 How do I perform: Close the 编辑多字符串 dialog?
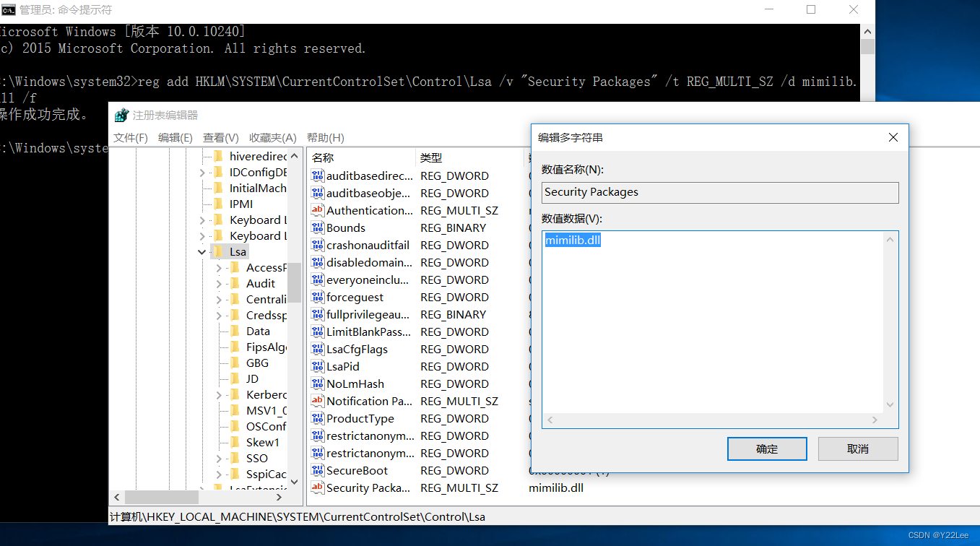pyautogui.click(x=893, y=137)
